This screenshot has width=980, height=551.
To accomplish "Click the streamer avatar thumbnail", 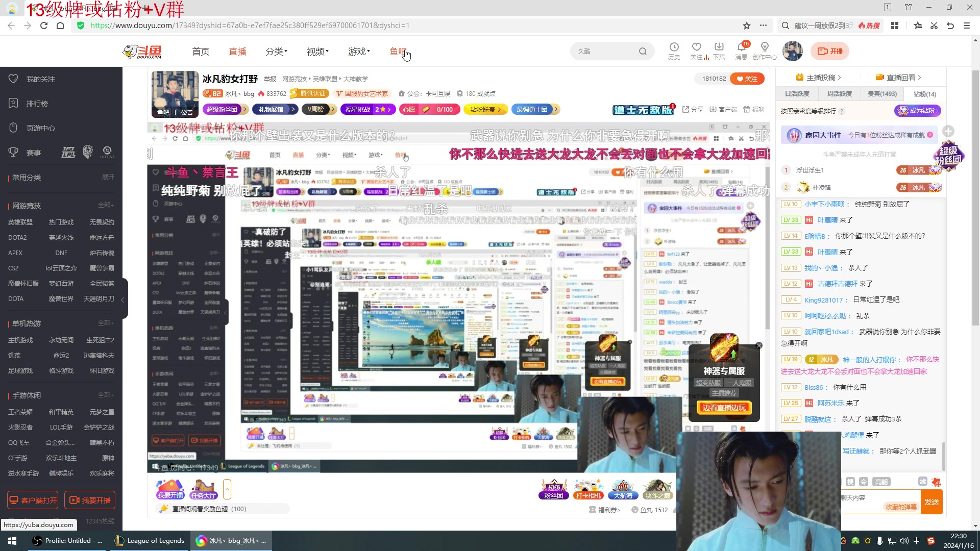I will pyautogui.click(x=175, y=94).
